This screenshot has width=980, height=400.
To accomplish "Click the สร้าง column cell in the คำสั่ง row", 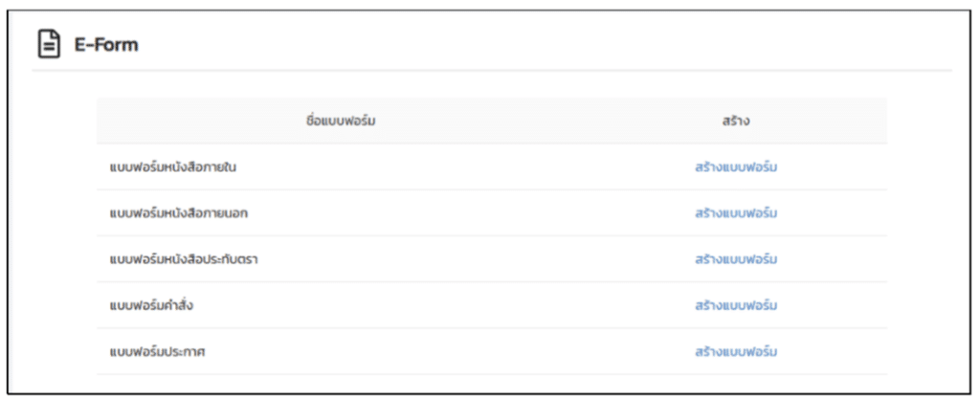I will pyautogui.click(x=736, y=305).
